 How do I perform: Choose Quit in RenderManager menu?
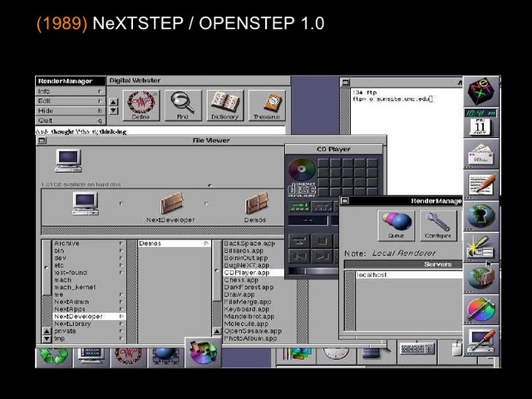pos(71,121)
